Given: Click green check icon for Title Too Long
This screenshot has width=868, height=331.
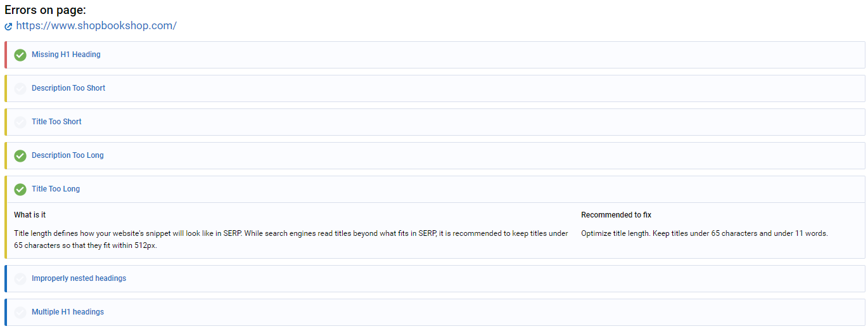Looking at the screenshot, I should point(20,189).
